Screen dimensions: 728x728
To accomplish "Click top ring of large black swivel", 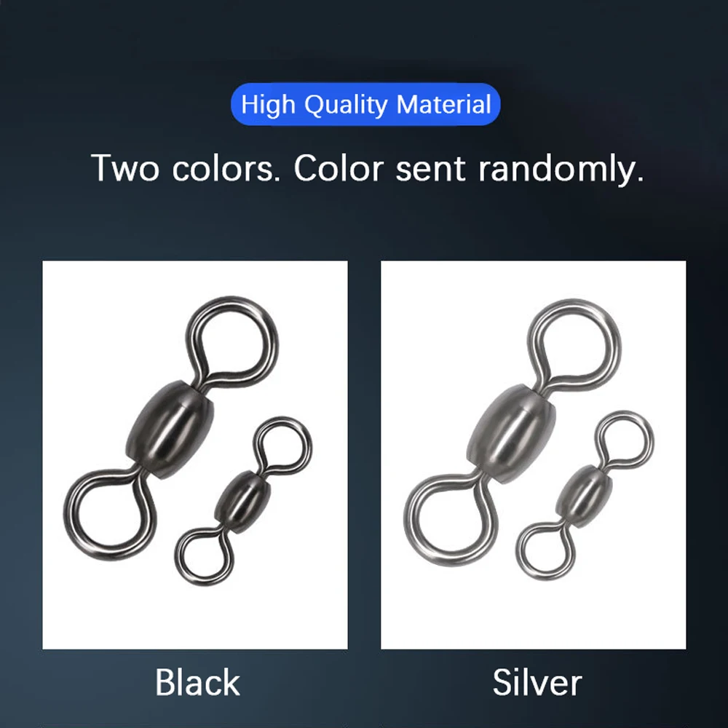I will (x=232, y=343).
